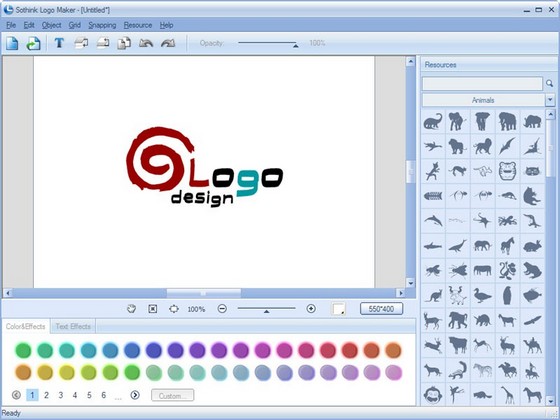The height and width of the screenshot is (420, 560).
Task: Select the giraffe animal shape
Action: tap(508, 395)
